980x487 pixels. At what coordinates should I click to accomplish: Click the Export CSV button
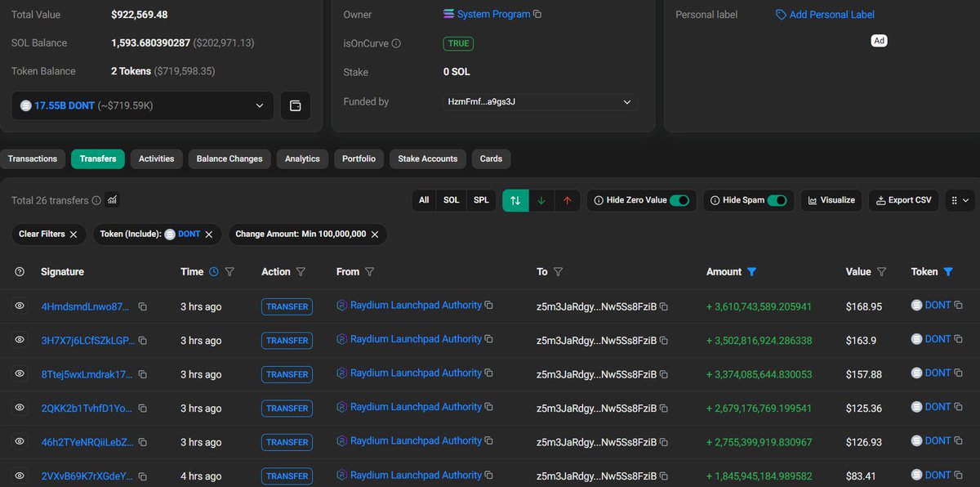click(x=903, y=200)
